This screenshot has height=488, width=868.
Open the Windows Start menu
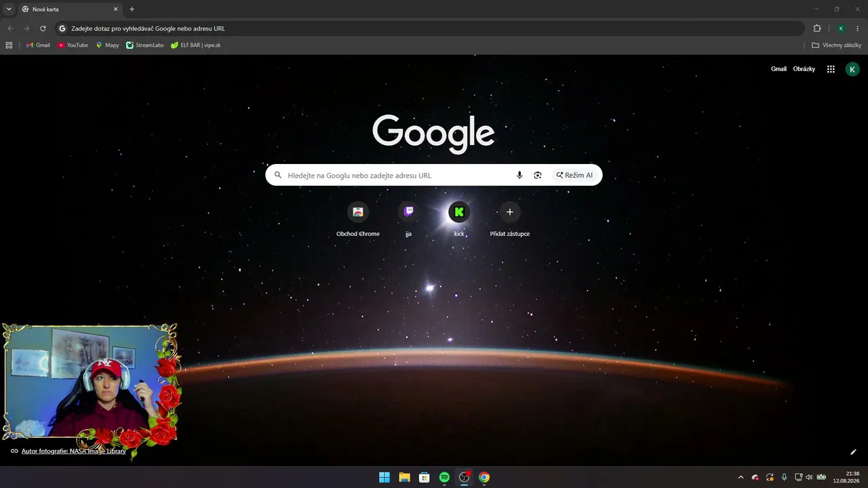384,477
